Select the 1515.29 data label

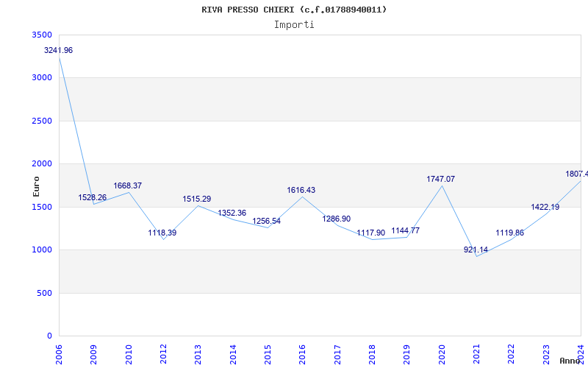[x=197, y=199]
